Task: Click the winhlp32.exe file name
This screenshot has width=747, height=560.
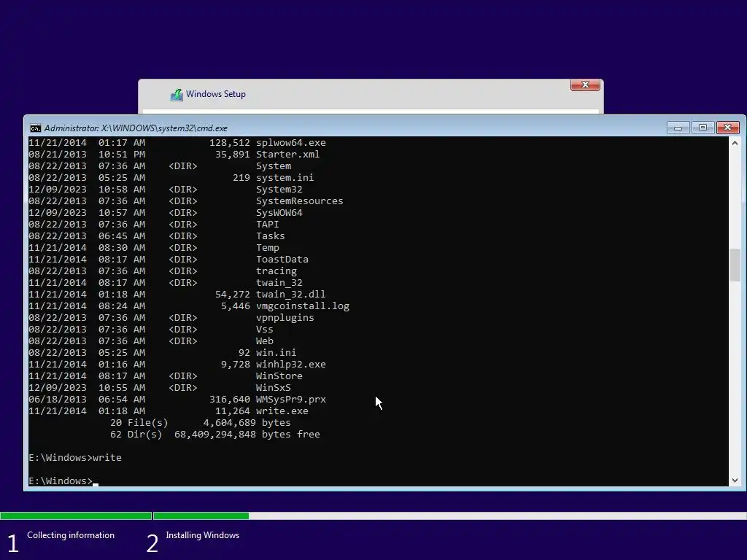Action: tap(290, 365)
